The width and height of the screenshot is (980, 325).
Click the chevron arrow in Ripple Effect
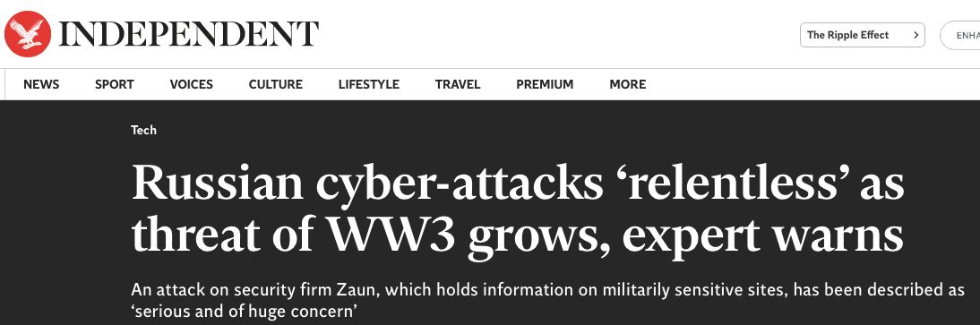click(916, 35)
